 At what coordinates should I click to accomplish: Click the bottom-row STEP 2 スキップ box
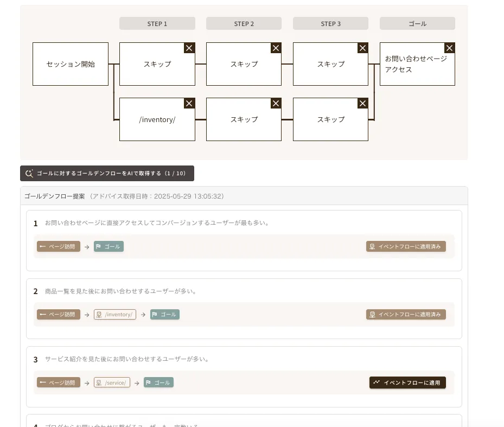(x=244, y=119)
